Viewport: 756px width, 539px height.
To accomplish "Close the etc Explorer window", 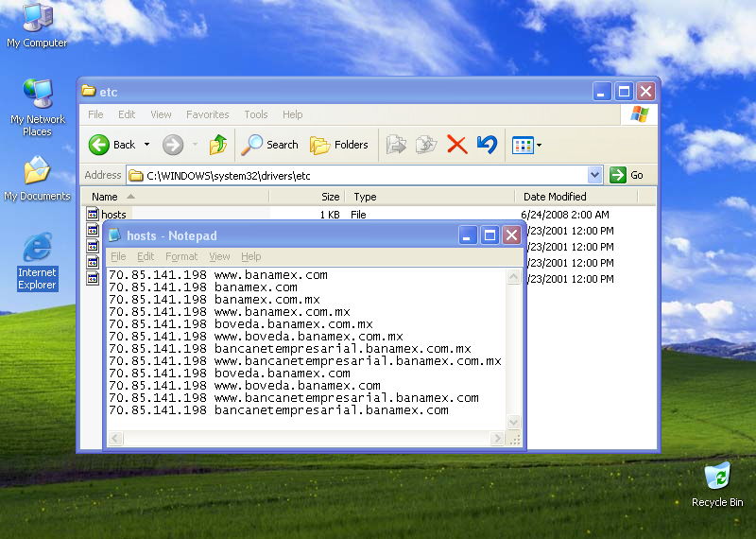I will pyautogui.click(x=645, y=91).
